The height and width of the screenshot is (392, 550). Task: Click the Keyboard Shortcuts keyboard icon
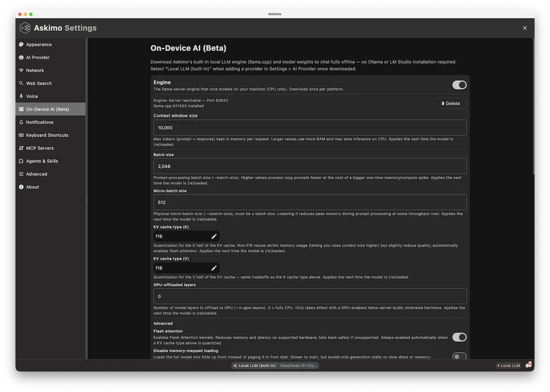point(21,135)
